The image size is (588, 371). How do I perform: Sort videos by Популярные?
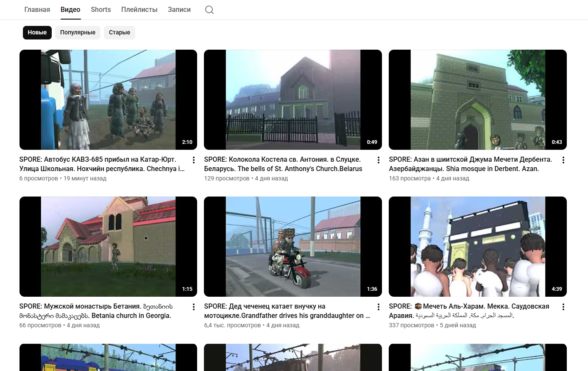pyautogui.click(x=78, y=33)
